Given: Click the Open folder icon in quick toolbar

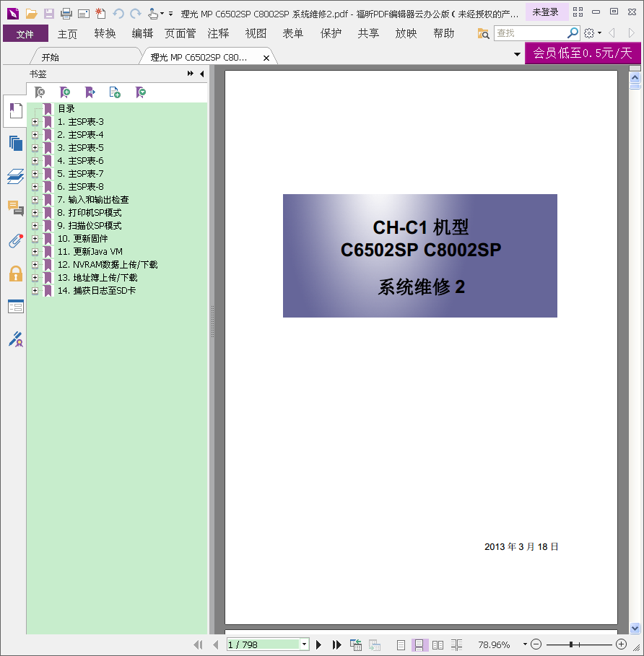Looking at the screenshot, I should point(31,14).
